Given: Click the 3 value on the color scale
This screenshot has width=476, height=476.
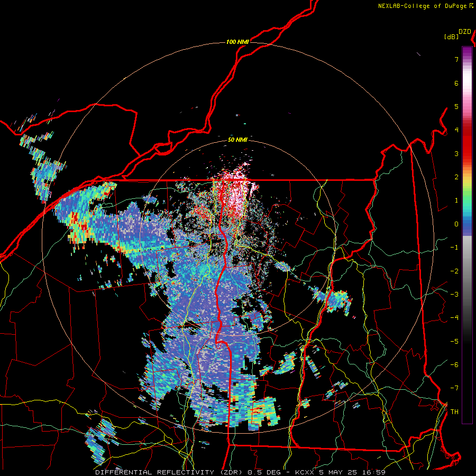Looking at the screenshot, I should (456, 153).
